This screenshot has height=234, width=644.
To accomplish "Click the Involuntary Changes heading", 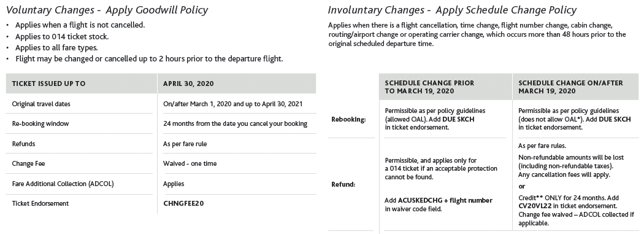I will click(452, 10).
